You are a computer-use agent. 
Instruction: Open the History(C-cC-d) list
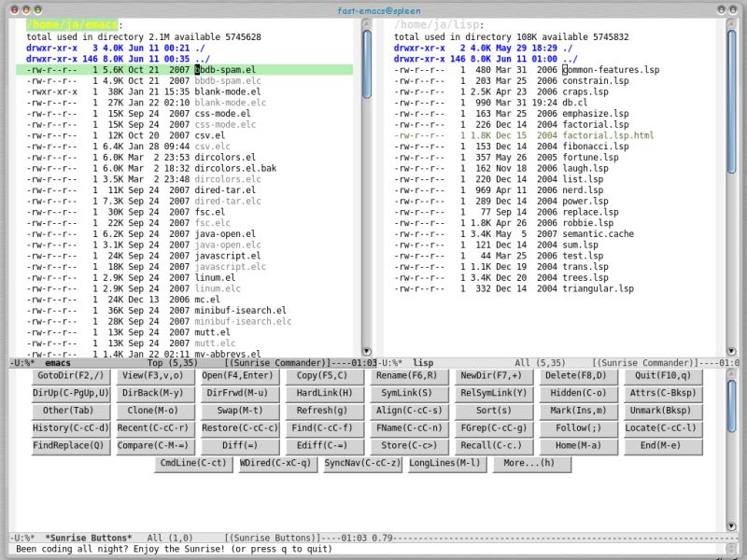[x=70, y=428]
